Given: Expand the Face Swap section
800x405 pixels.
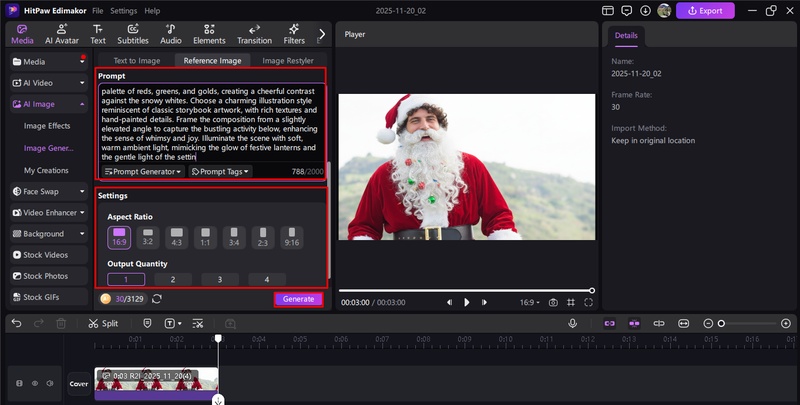Looking at the screenshot, I should tap(49, 191).
